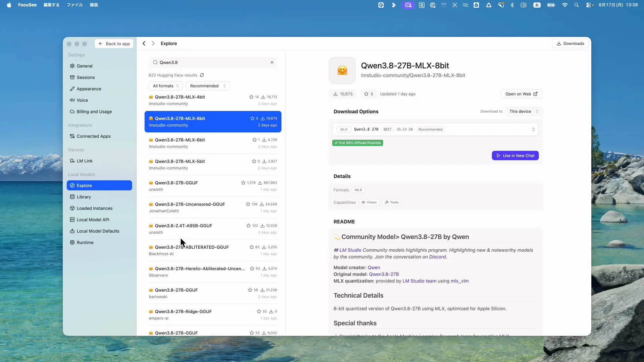Open the ファイル menu in menu bar
This screenshot has height=362, width=644.
(75, 5)
